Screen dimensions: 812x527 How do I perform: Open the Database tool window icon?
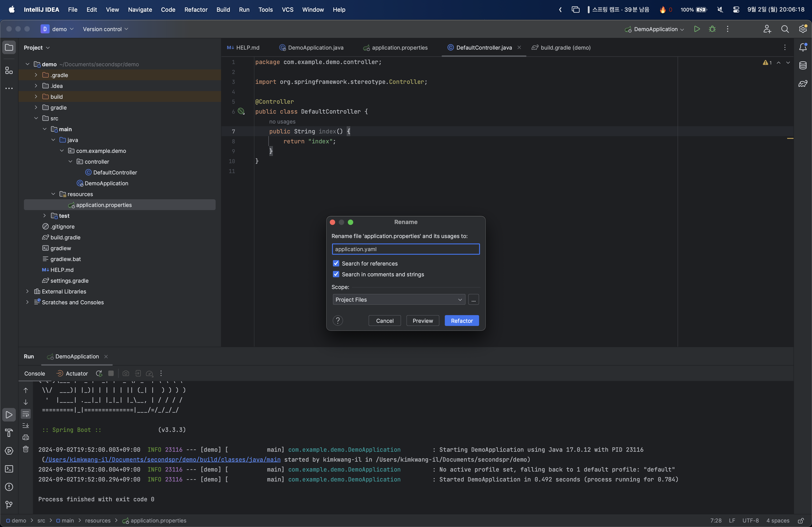803,65
